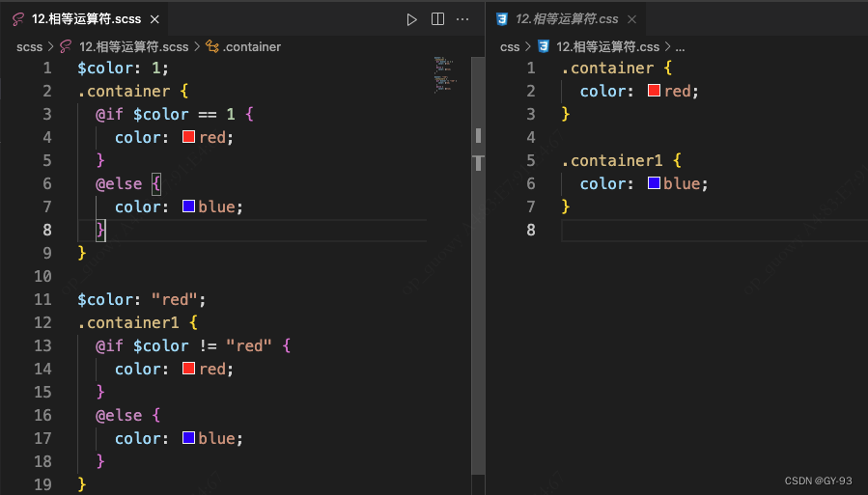Open red color swatch on scss line 4
Viewport: 868px width, 495px height.
(188, 137)
